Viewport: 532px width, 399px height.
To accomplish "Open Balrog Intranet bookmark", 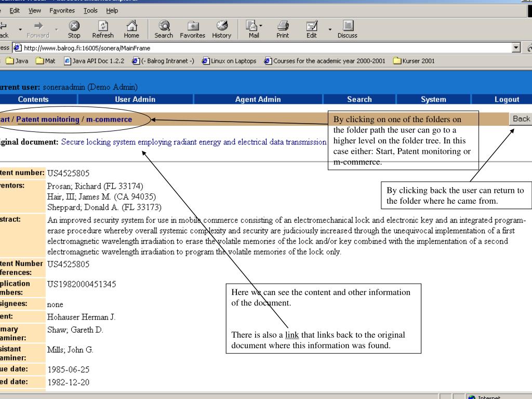I will [x=163, y=61].
